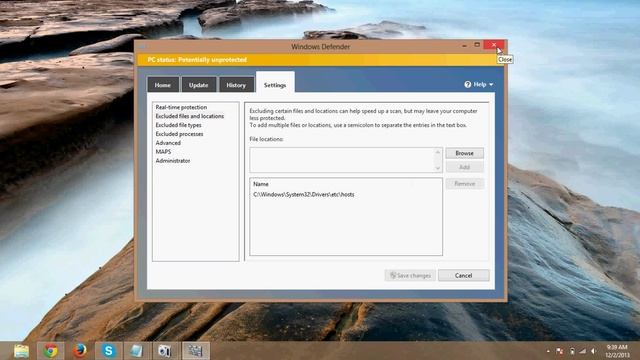Expand the Help dropdown arrow

click(491, 84)
